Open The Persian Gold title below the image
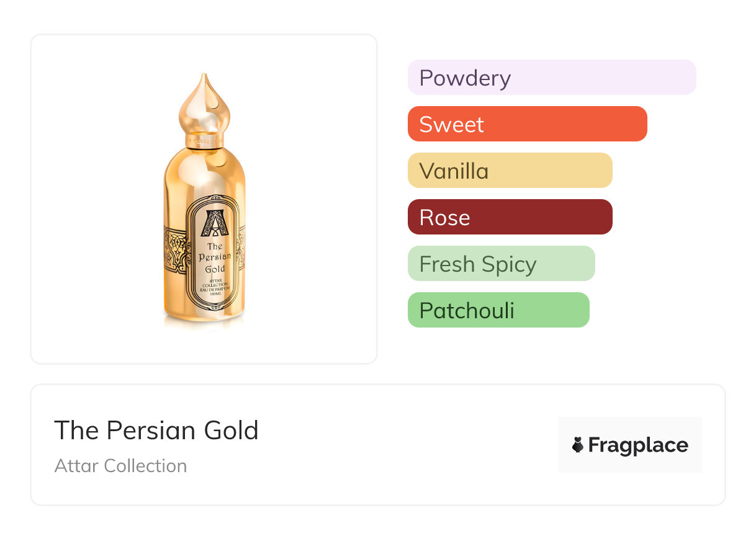756x536 pixels. (x=156, y=431)
